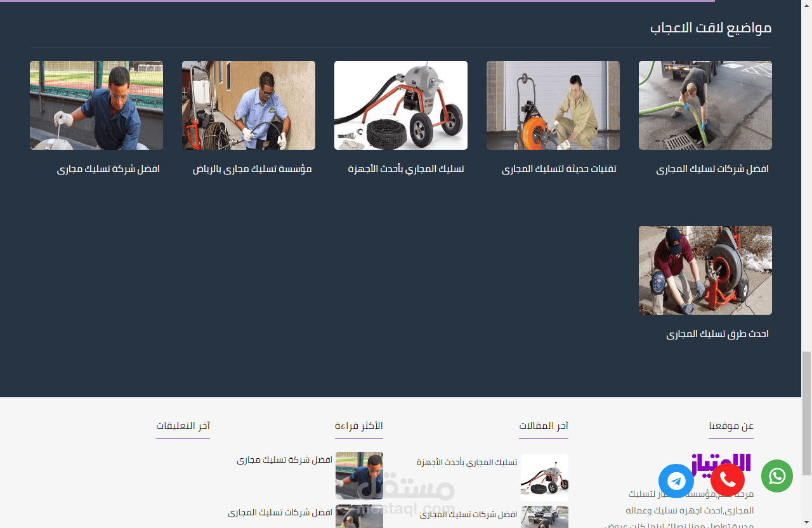Image resolution: width=812 pixels, height=528 pixels.
Task: Select the آخر التعليقات footer heading
Action: click(x=183, y=426)
